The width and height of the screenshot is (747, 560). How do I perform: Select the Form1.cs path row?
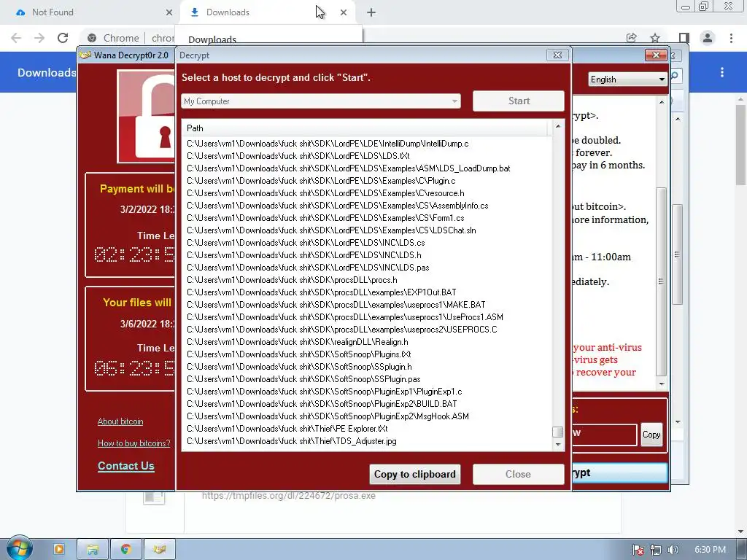tap(325, 217)
